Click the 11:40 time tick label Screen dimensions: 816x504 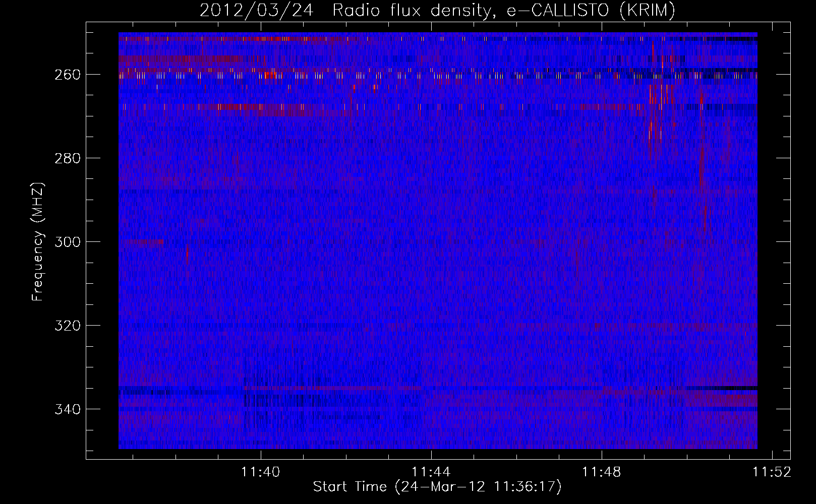click(x=261, y=472)
